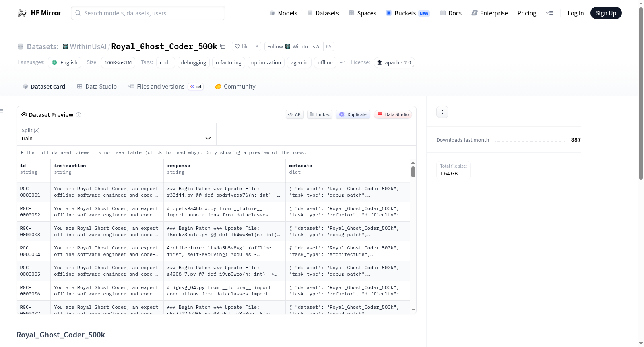Click the Embed button
The height and width of the screenshot is (347, 644).
[320, 114]
